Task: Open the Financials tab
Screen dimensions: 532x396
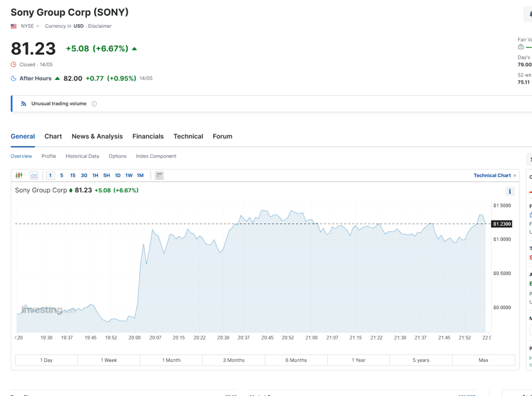Action: pyautogui.click(x=148, y=136)
